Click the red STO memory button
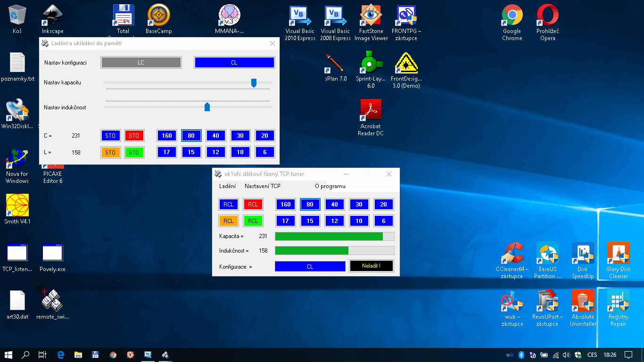 click(x=134, y=136)
